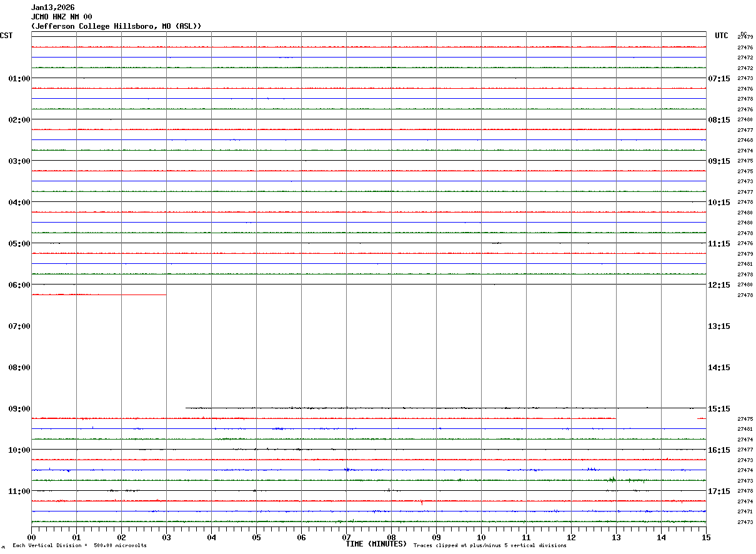The image size is (756, 554).
Task: Click the vertical division microvolts scale note
Action: (x=79, y=546)
